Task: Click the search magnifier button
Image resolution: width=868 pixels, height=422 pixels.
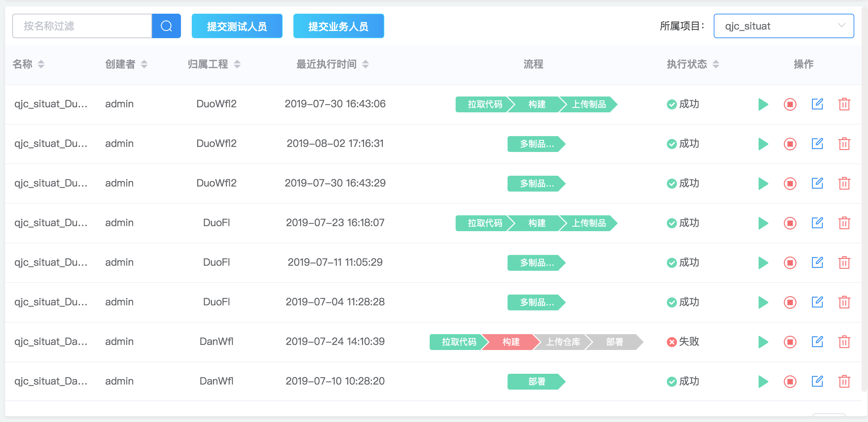Action: 166,26
